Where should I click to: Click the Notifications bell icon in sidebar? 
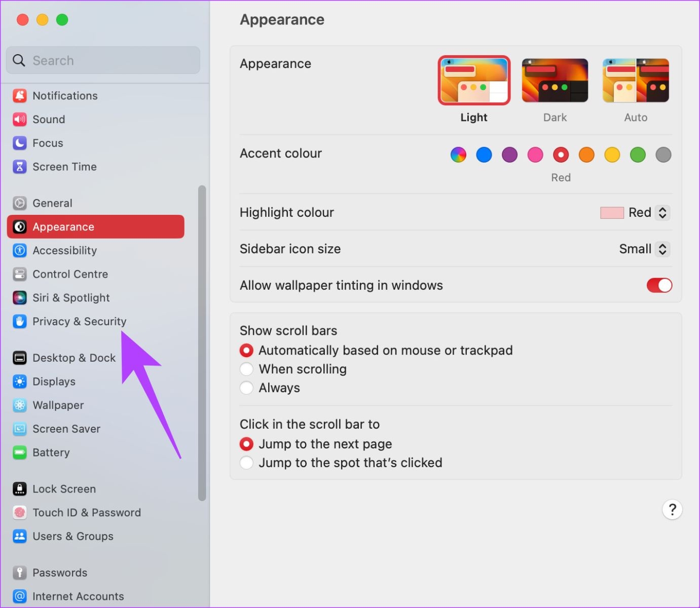pyautogui.click(x=20, y=96)
